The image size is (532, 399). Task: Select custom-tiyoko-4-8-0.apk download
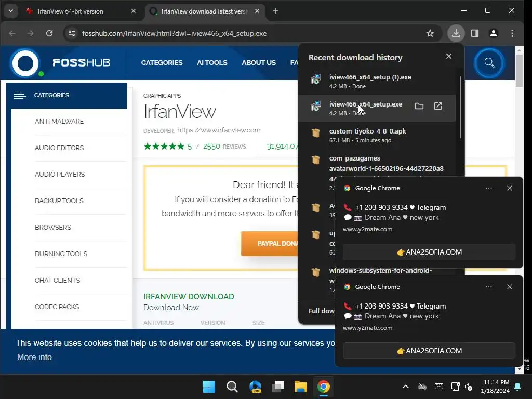[377, 135]
